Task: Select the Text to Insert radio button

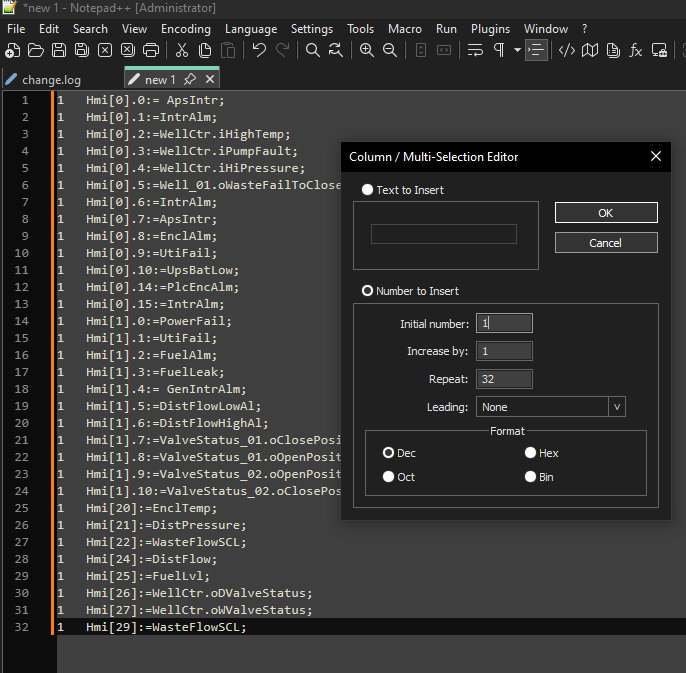Action: click(368, 190)
